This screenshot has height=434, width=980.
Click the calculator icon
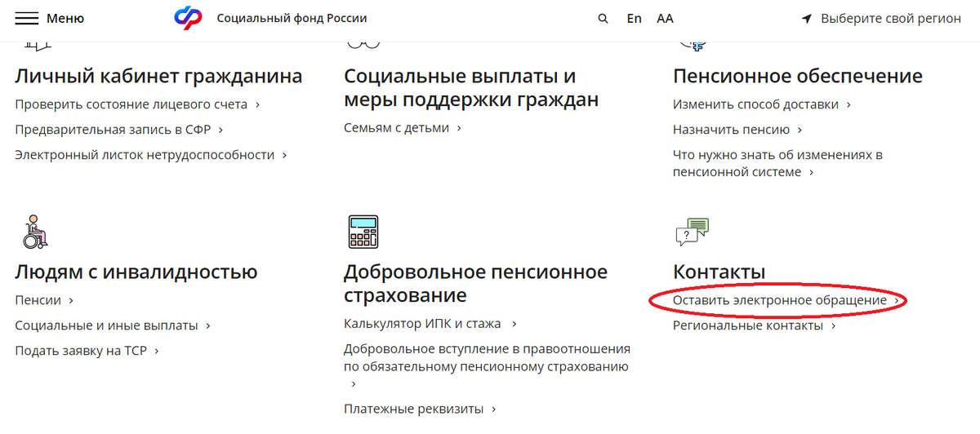(363, 232)
